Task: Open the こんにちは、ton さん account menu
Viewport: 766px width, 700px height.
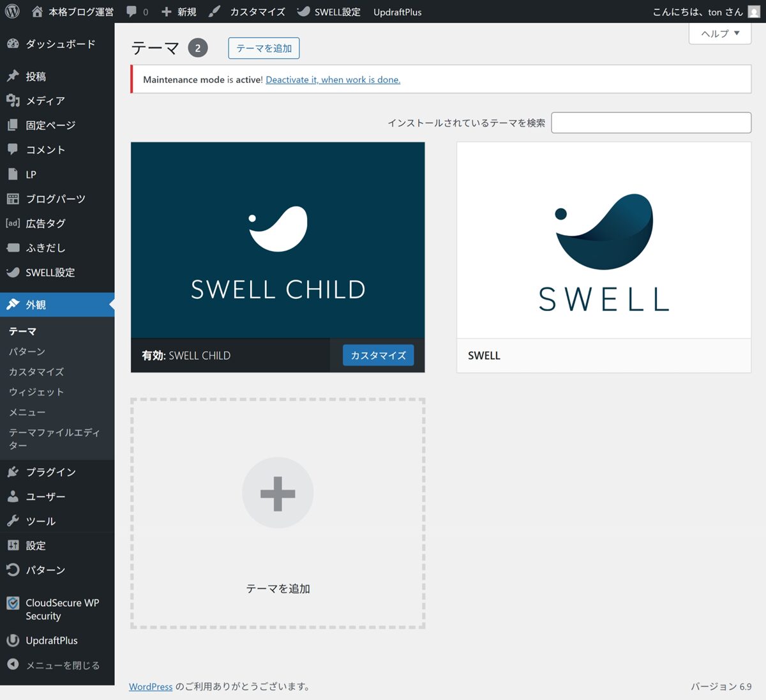Action: (x=697, y=11)
